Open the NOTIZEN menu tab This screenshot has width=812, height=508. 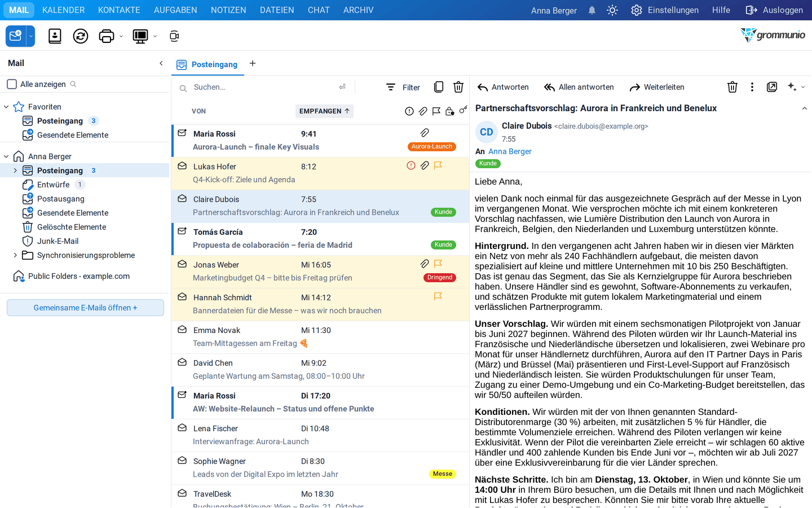point(228,10)
